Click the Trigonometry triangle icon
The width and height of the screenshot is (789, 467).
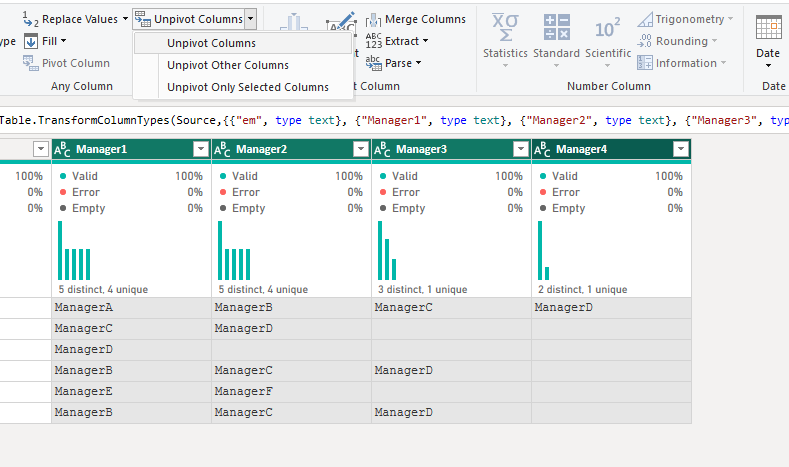pyautogui.click(x=645, y=19)
